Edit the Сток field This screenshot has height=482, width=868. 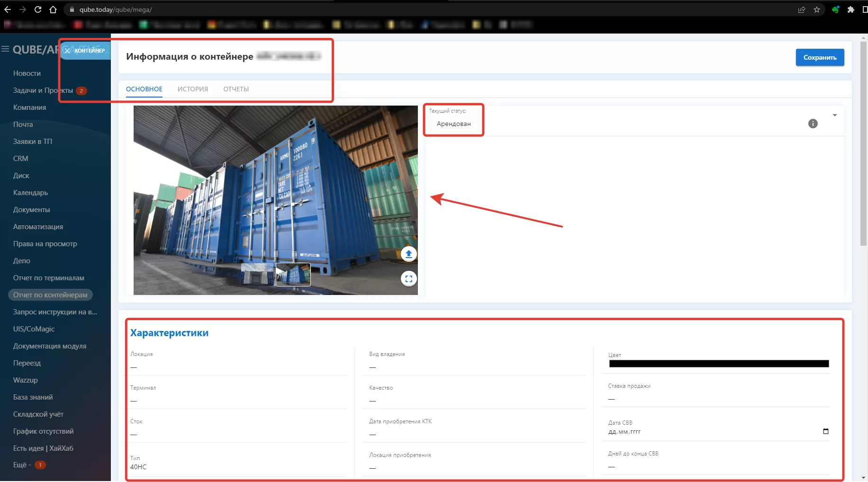(238, 434)
